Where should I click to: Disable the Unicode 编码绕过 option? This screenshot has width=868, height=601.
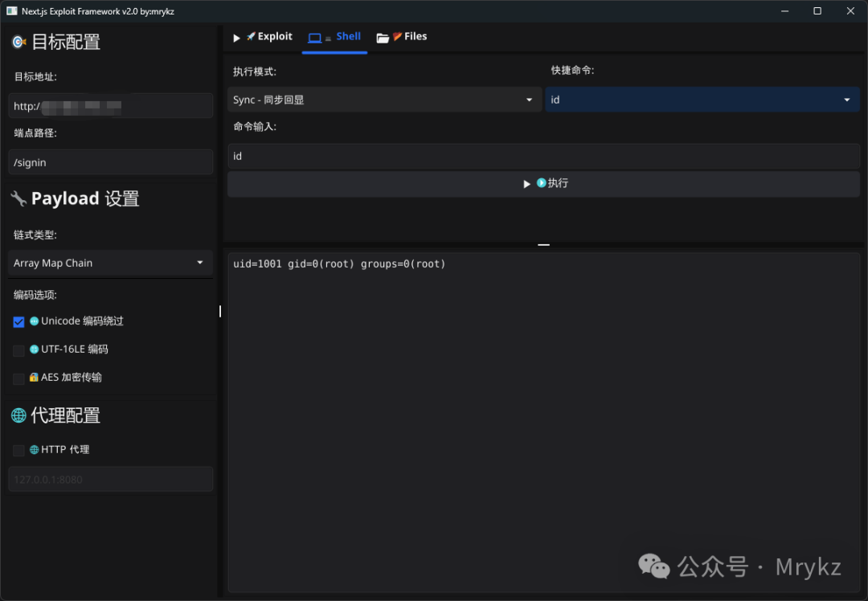pos(18,321)
